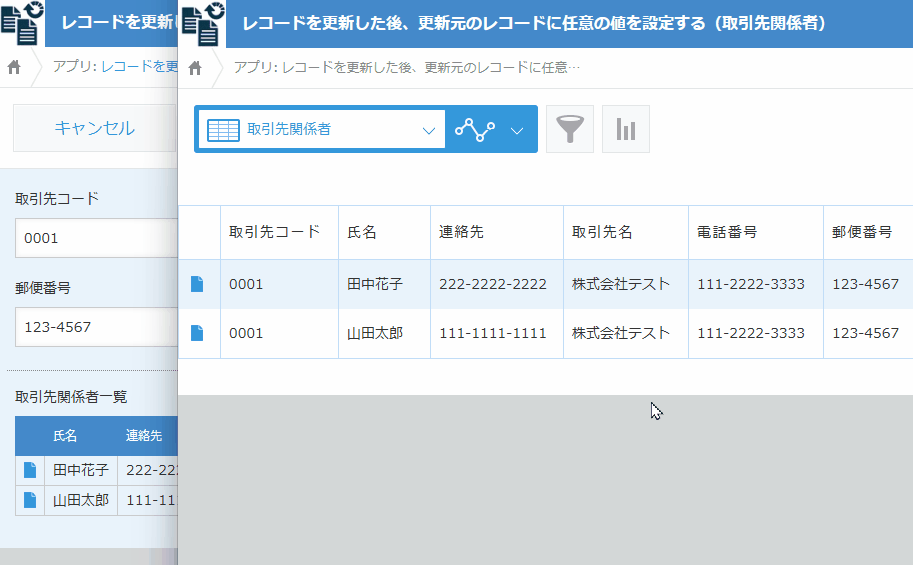This screenshot has width=913, height=565.
Task: Click the home icon in left window
Action: pyautogui.click(x=14, y=68)
